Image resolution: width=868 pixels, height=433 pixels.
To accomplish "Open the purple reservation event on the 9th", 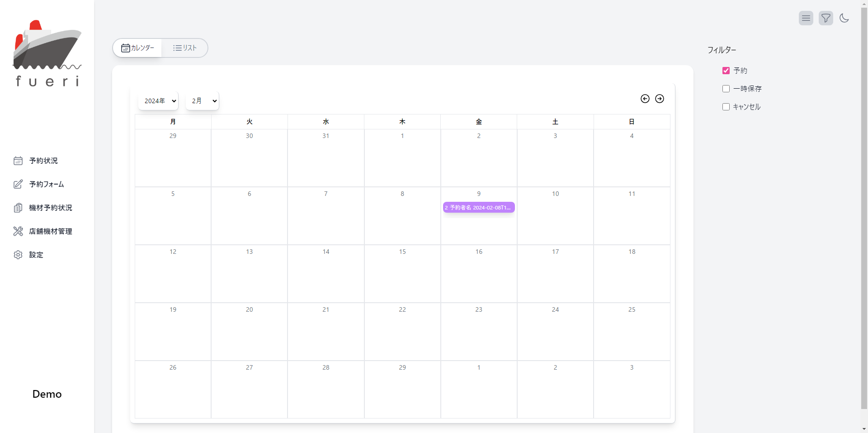I will 479,207.
